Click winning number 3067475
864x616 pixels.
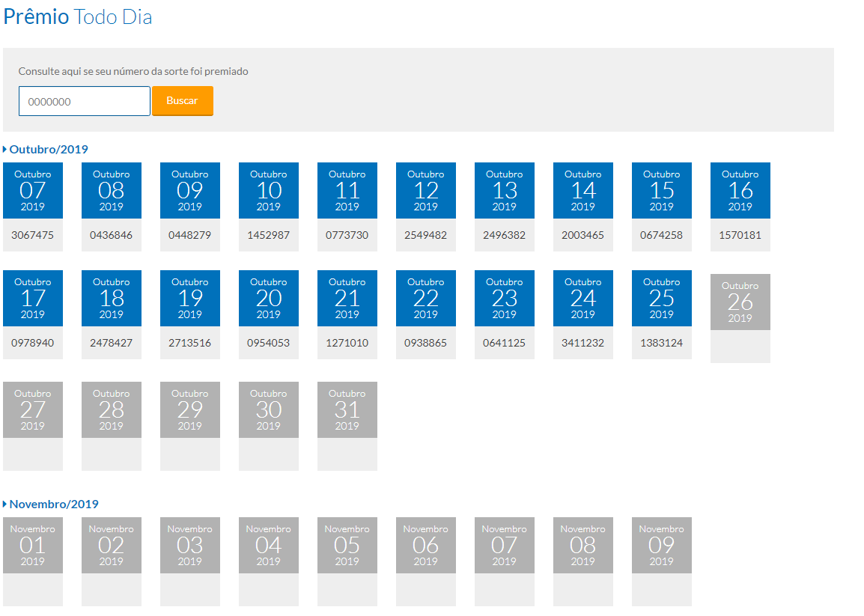coord(33,235)
